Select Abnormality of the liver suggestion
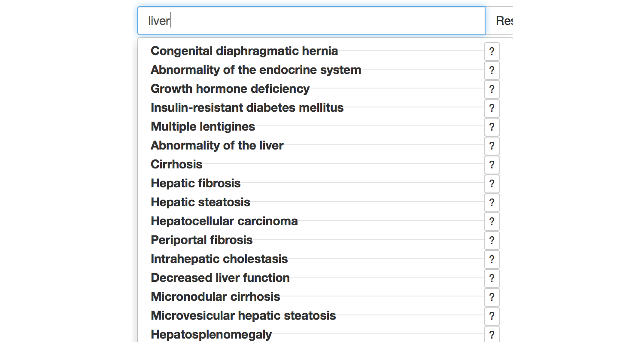Screen dimensions: 644x342 click(x=217, y=146)
